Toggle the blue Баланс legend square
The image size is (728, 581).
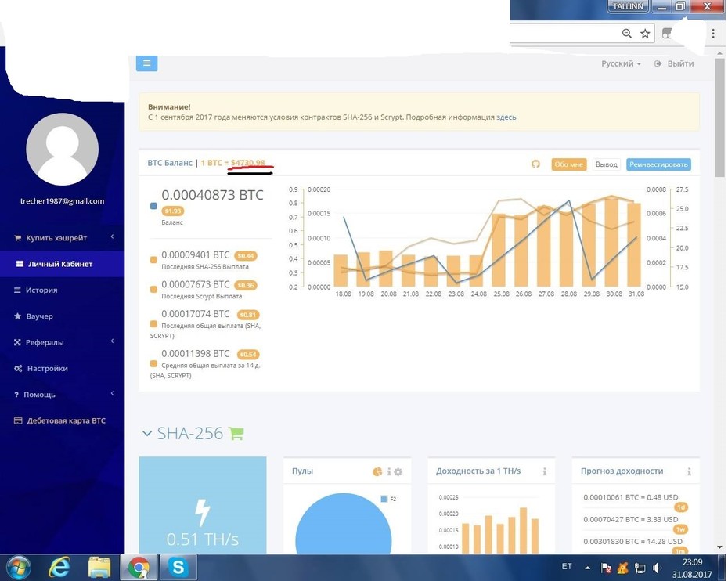[x=153, y=206]
